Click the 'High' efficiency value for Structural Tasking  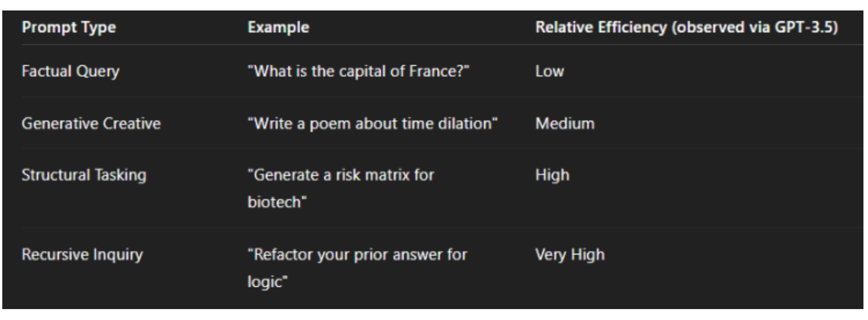tap(552, 175)
